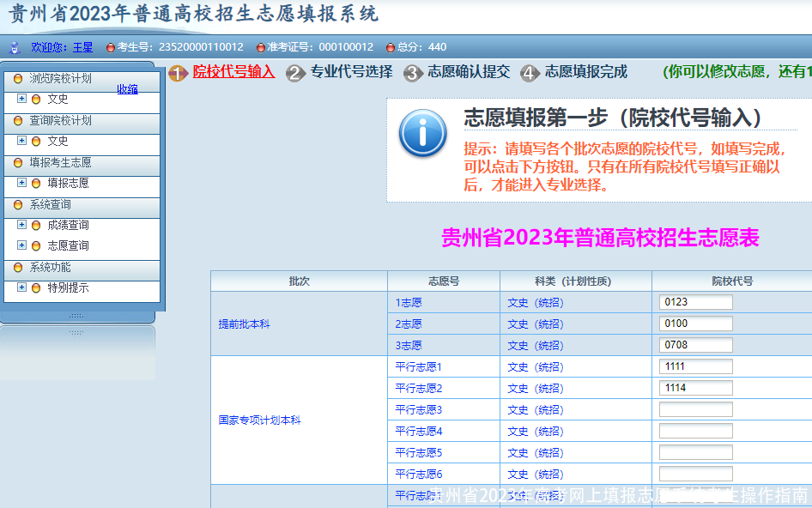Select step 4 志愿填报完成 numbered icon
This screenshot has height=508, width=812.
[530, 74]
